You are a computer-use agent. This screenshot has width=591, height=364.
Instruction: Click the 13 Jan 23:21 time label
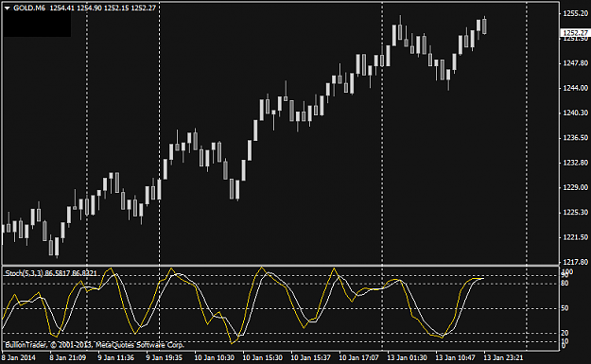tap(504, 357)
